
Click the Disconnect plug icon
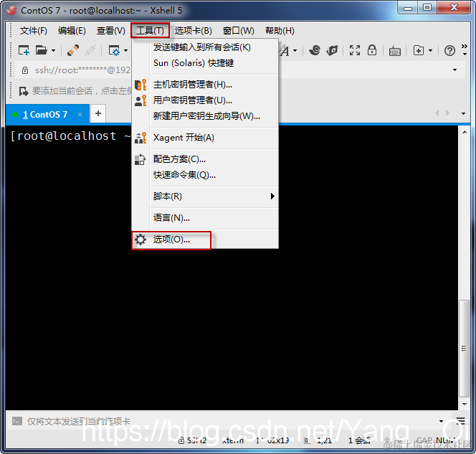point(90,50)
